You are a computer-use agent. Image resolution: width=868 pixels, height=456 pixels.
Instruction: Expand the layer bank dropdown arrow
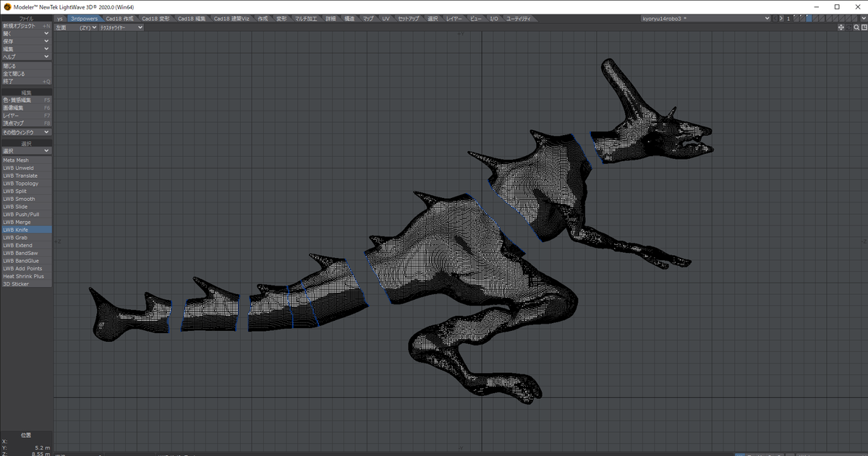coord(864,18)
